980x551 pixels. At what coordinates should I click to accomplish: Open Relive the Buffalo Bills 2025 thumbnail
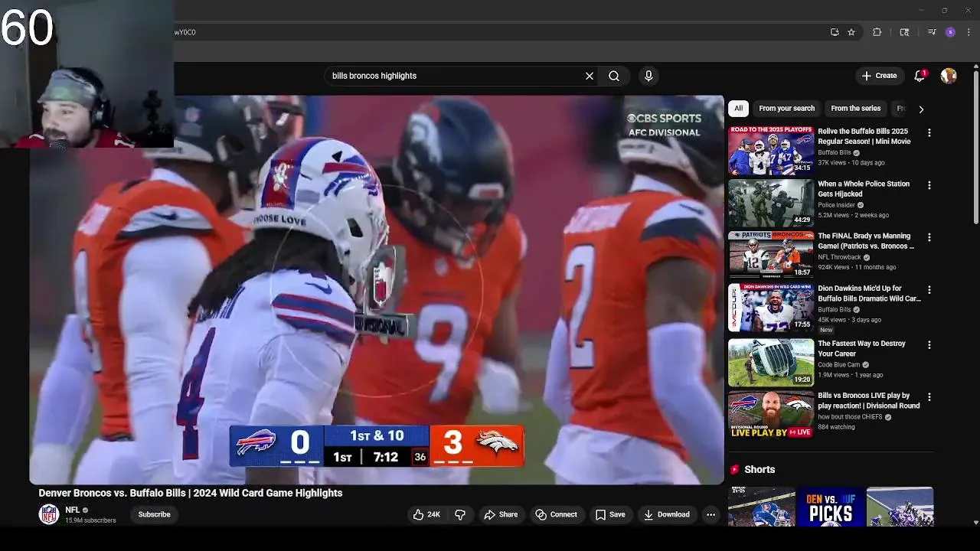(771, 151)
